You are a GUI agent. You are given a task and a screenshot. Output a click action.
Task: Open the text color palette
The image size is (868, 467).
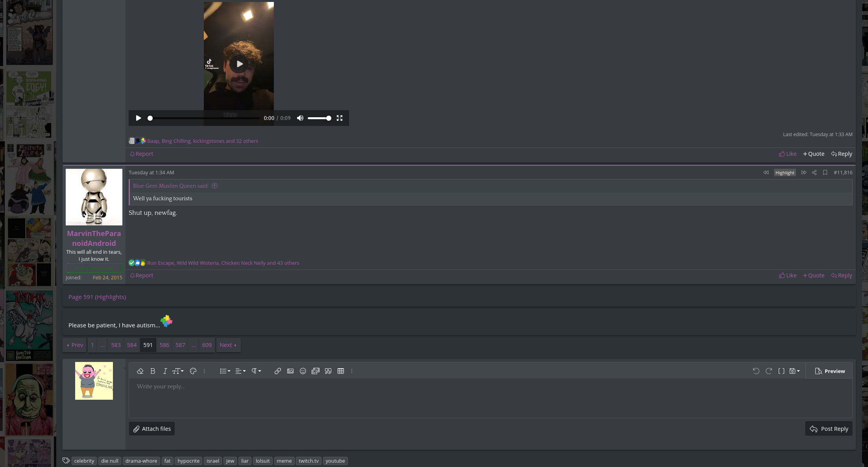tap(193, 371)
